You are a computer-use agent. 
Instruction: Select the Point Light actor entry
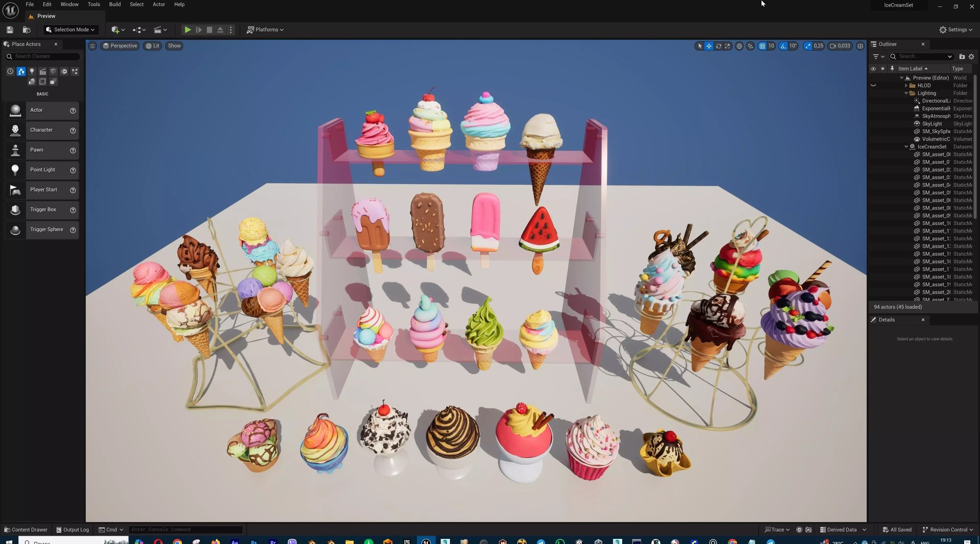(42, 170)
